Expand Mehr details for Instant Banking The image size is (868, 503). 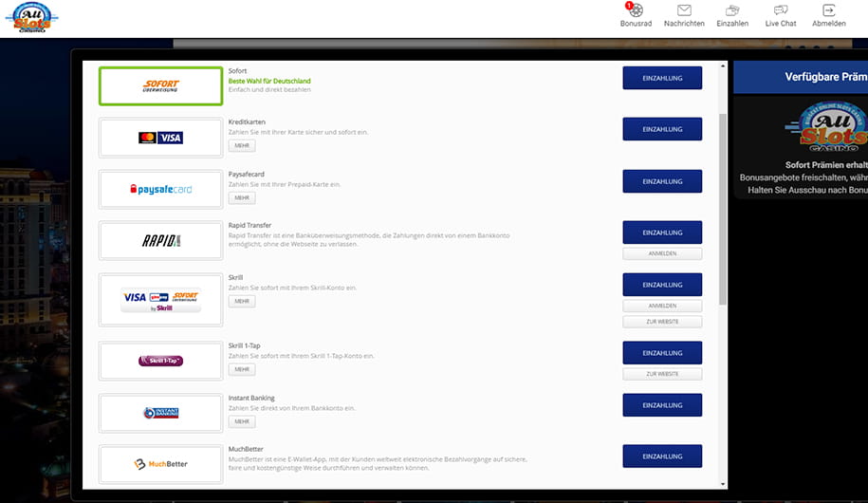(x=242, y=421)
